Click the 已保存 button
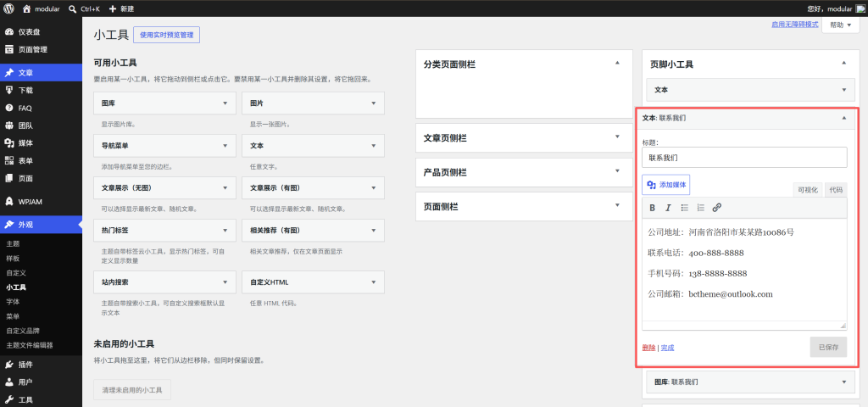The height and width of the screenshot is (407, 868). click(828, 347)
